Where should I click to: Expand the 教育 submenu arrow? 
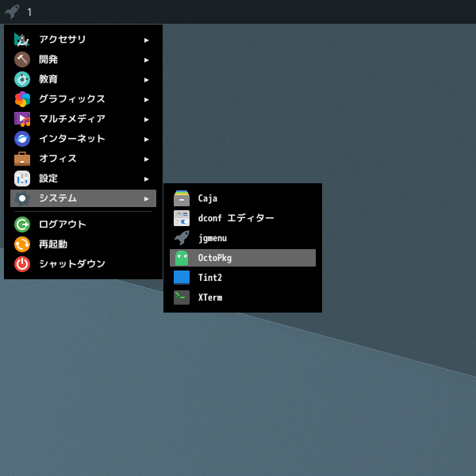(x=146, y=80)
